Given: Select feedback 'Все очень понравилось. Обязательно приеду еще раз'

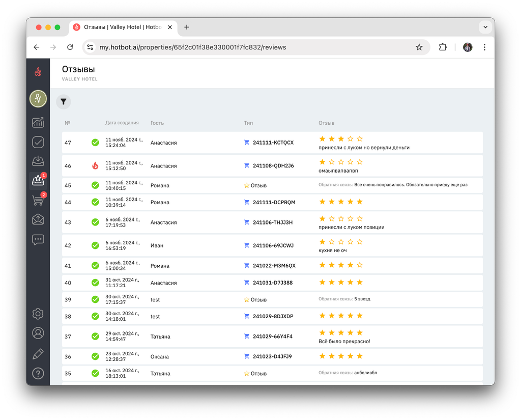Looking at the screenshot, I should tap(411, 185).
